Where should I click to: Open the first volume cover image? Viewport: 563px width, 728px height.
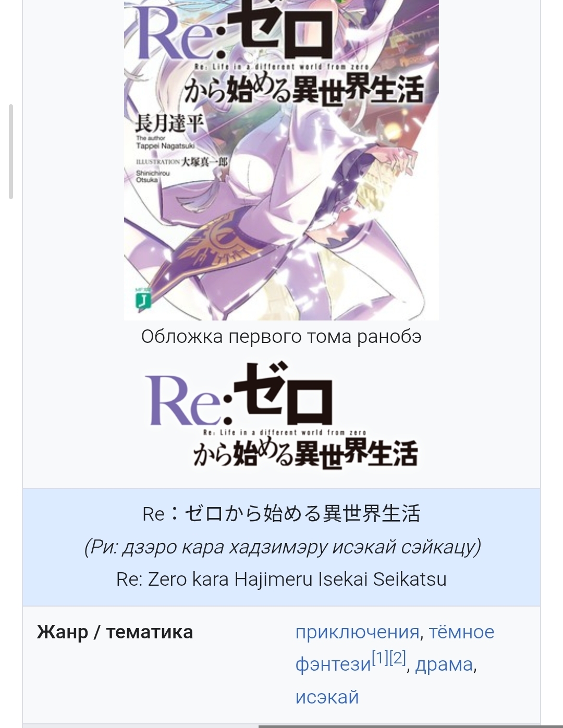[x=281, y=160]
